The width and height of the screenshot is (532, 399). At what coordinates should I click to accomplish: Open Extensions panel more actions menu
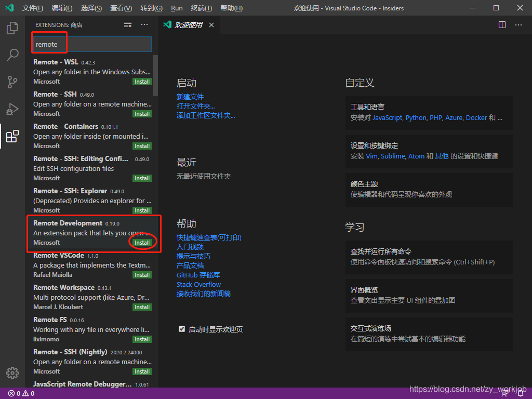[144, 25]
